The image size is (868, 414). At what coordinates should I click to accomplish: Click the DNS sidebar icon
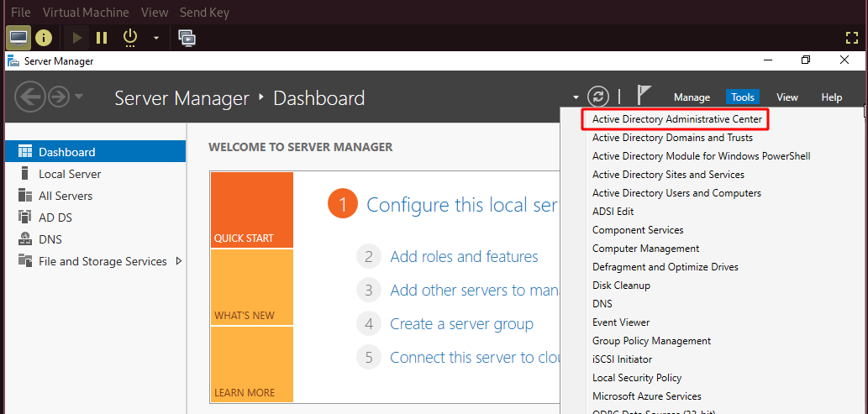click(x=25, y=239)
